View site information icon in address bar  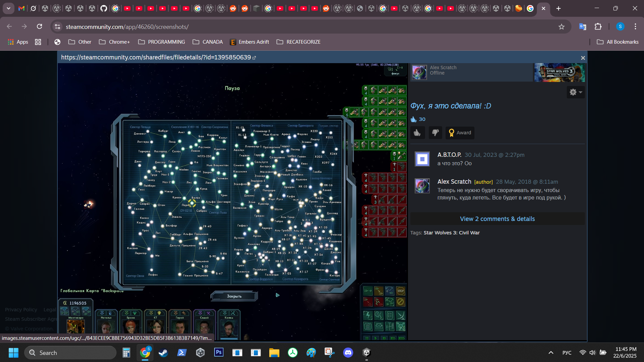pyautogui.click(x=57, y=27)
